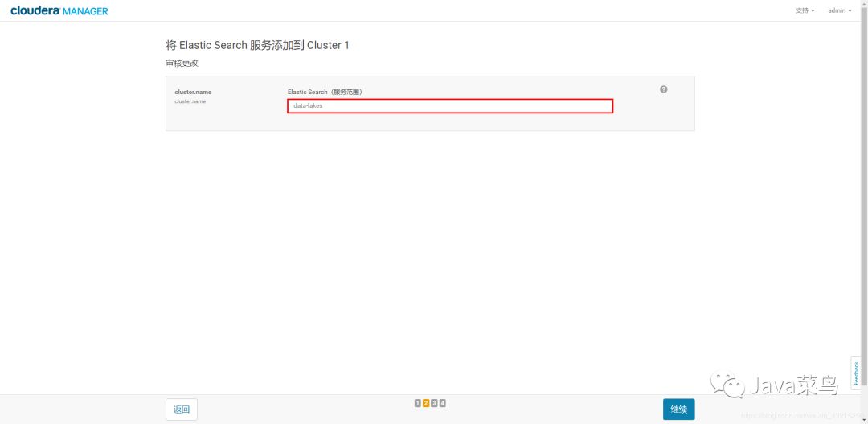Click the 审核更改 heading text
This screenshot has width=868, height=424.
pos(182,64)
